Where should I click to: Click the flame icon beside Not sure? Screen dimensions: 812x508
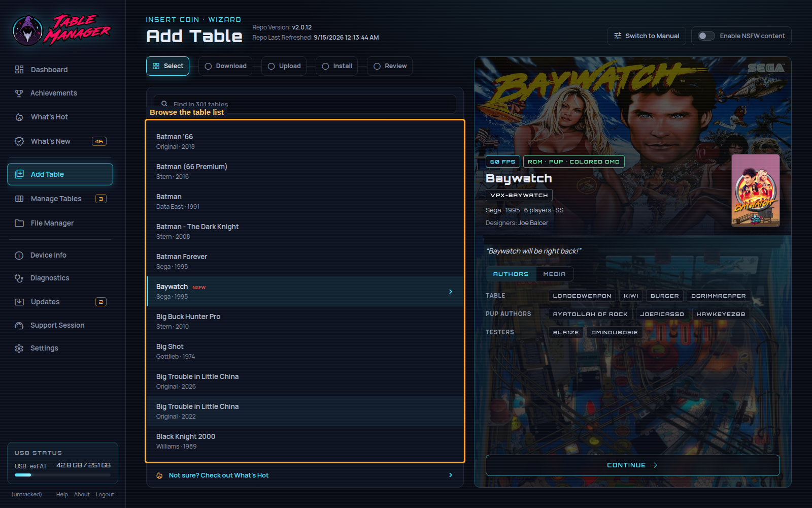(159, 475)
